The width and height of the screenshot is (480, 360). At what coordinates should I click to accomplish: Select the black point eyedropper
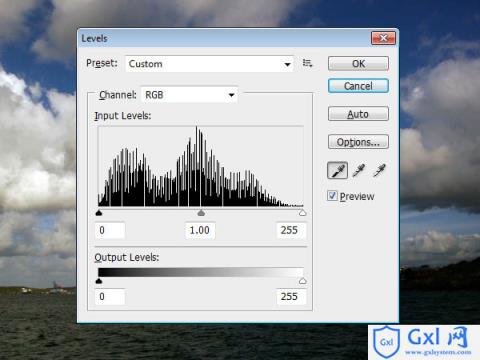coord(337,171)
